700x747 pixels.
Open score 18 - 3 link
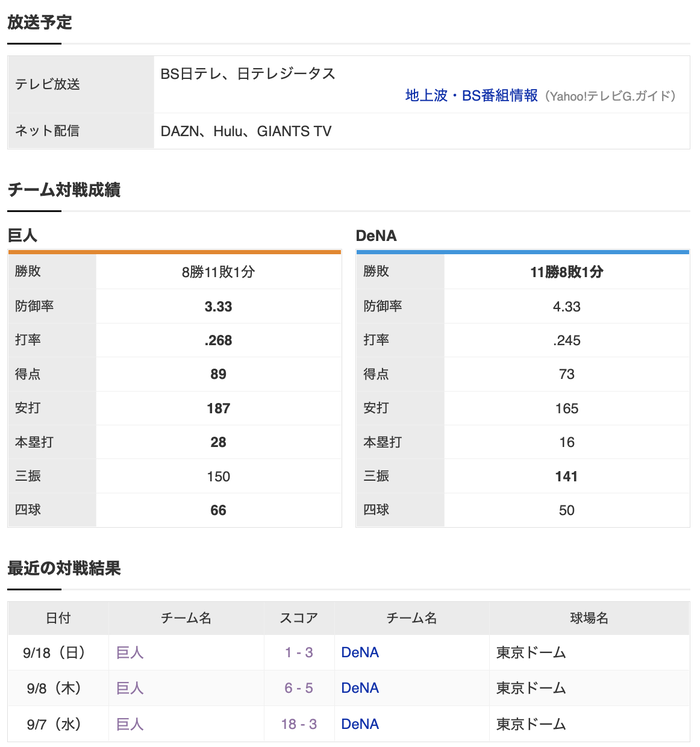pyautogui.click(x=299, y=724)
